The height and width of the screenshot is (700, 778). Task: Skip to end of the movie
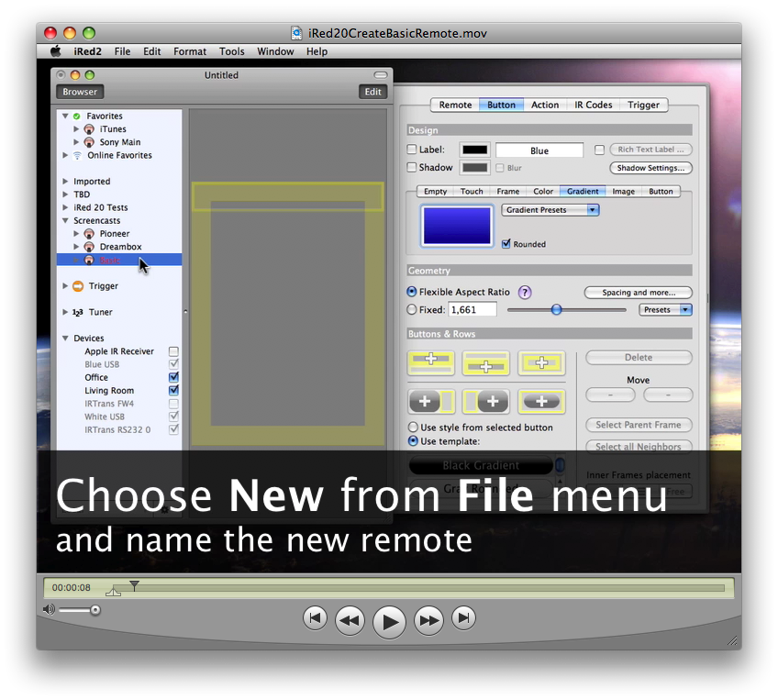pos(463,618)
